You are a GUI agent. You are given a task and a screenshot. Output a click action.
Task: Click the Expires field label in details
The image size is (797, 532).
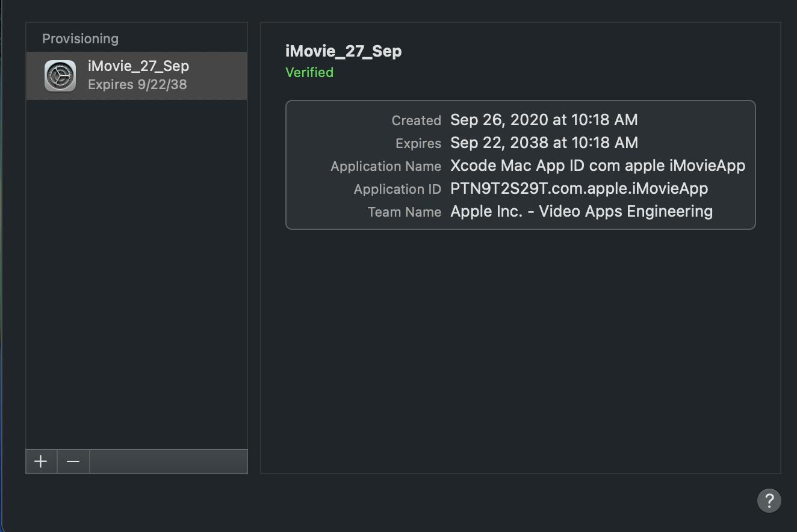pyautogui.click(x=418, y=143)
